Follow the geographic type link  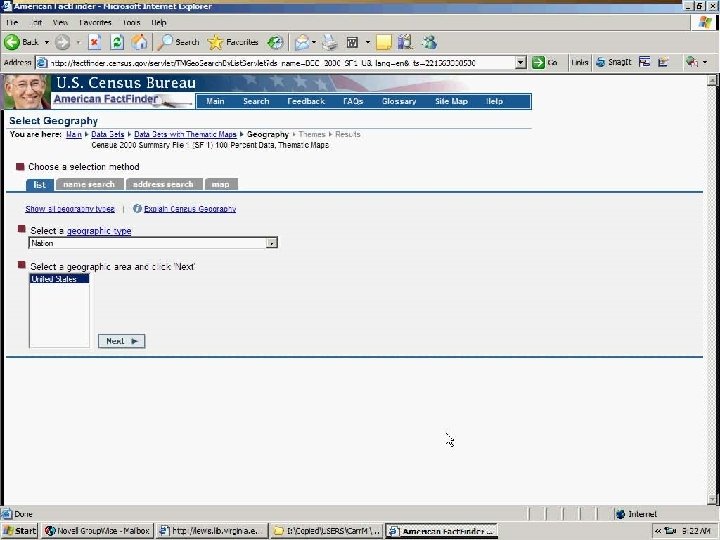(99, 231)
